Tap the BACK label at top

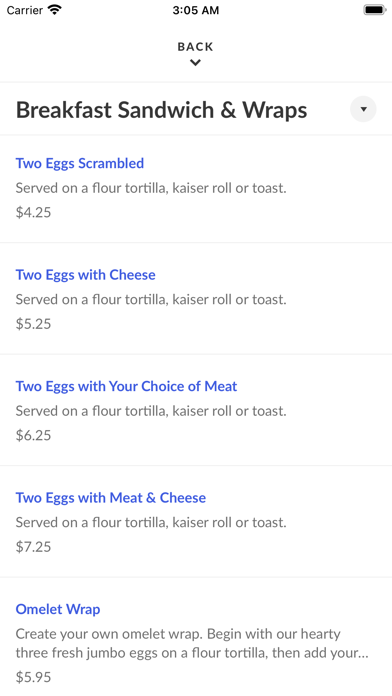click(x=195, y=47)
